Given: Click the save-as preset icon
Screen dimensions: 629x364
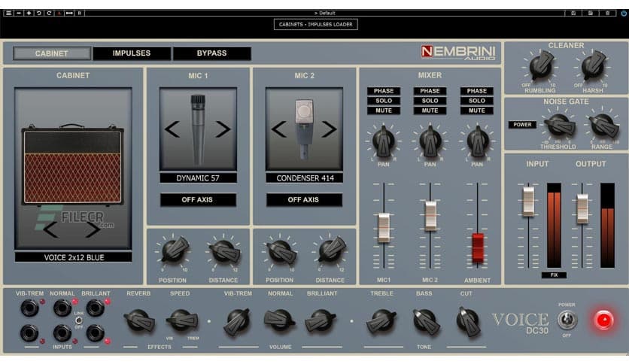Looking at the screenshot, I should point(591,14).
